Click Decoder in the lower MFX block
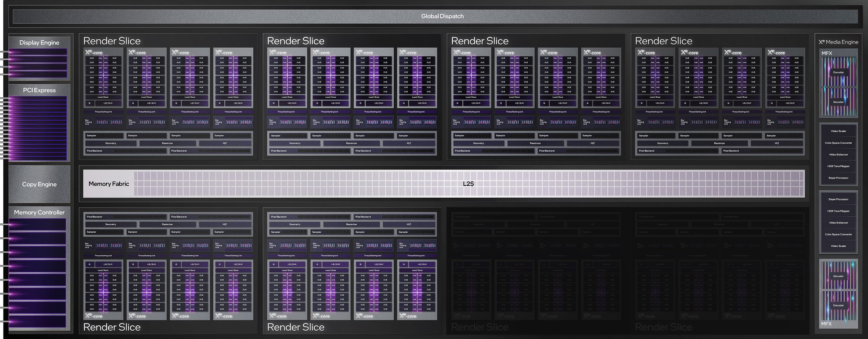This screenshot has width=868, height=339. coord(838,306)
